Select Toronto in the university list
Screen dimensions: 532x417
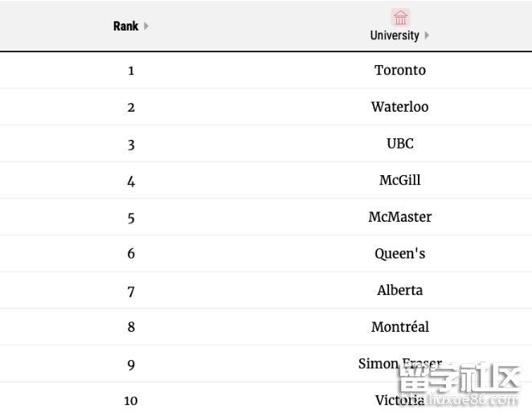(400, 70)
